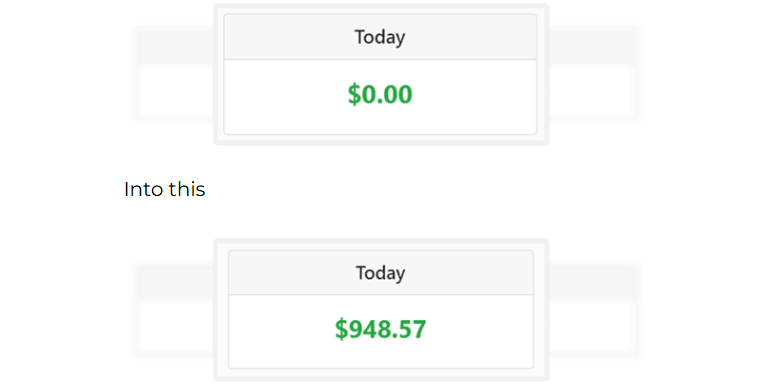Viewport: 758px width, 384px height.
Task: Click the ".57" cents digits
Action: click(407, 329)
